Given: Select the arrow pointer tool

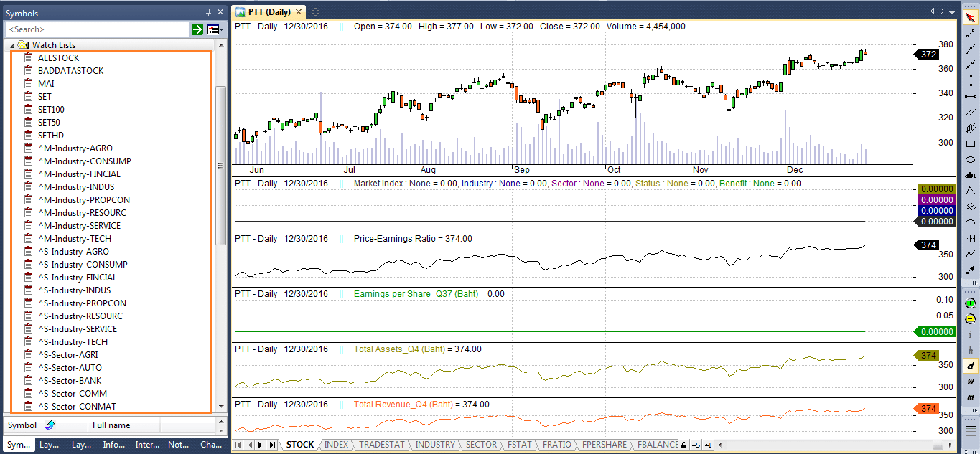Looking at the screenshot, I should (x=971, y=18).
